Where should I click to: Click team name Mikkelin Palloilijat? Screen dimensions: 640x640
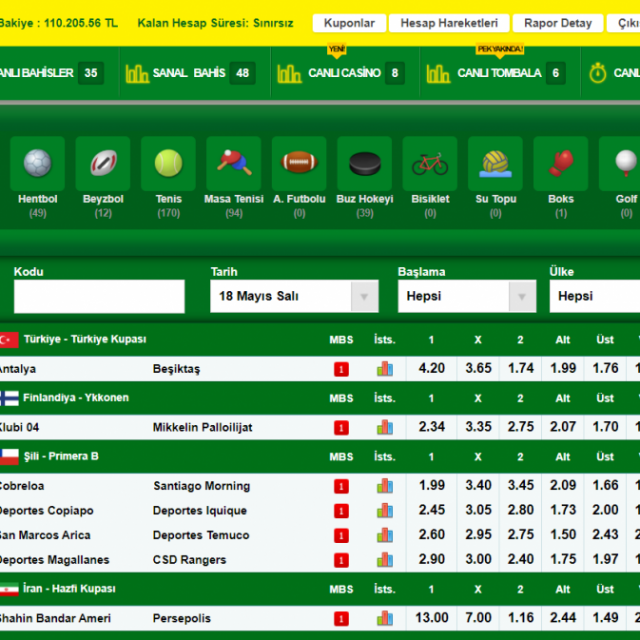point(202,428)
